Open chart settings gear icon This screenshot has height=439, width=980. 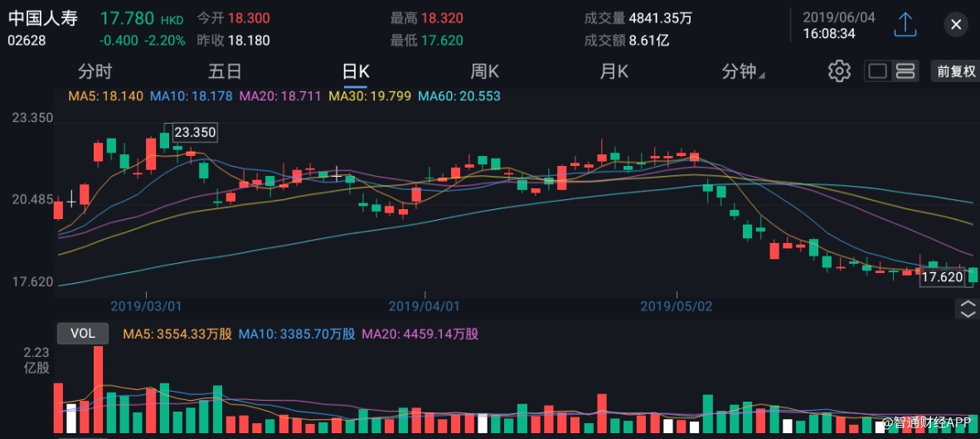coord(839,71)
